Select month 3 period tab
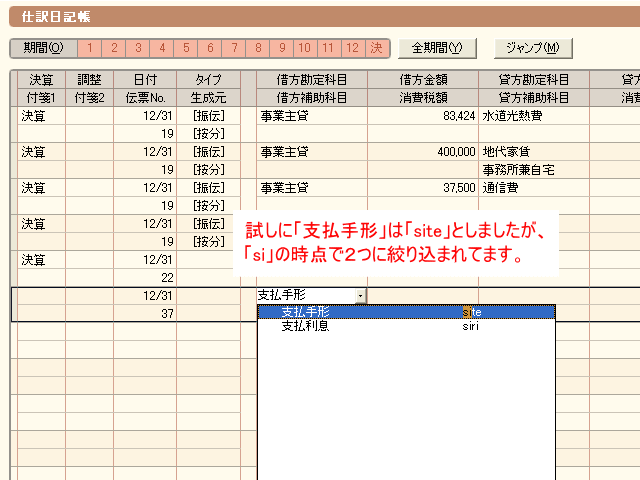640x480 pixels. click(138, 48)
